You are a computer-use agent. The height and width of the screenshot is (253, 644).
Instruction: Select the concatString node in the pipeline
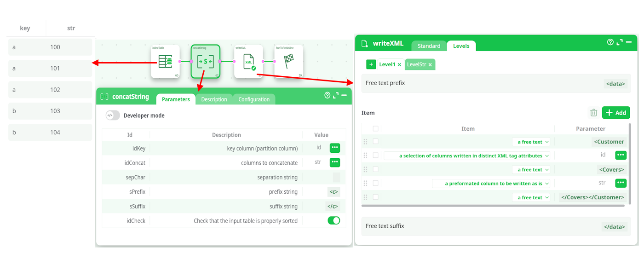pos(205,61)
